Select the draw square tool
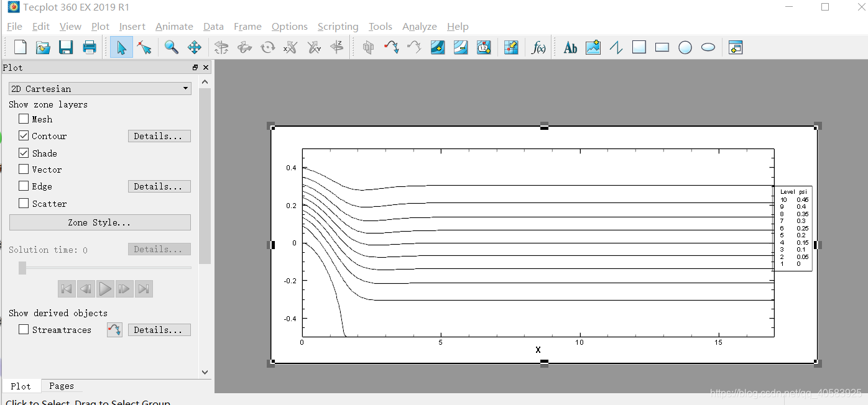The width and height of the screenshot is (868, 405). pyautogui.click(x=639, y=47)
